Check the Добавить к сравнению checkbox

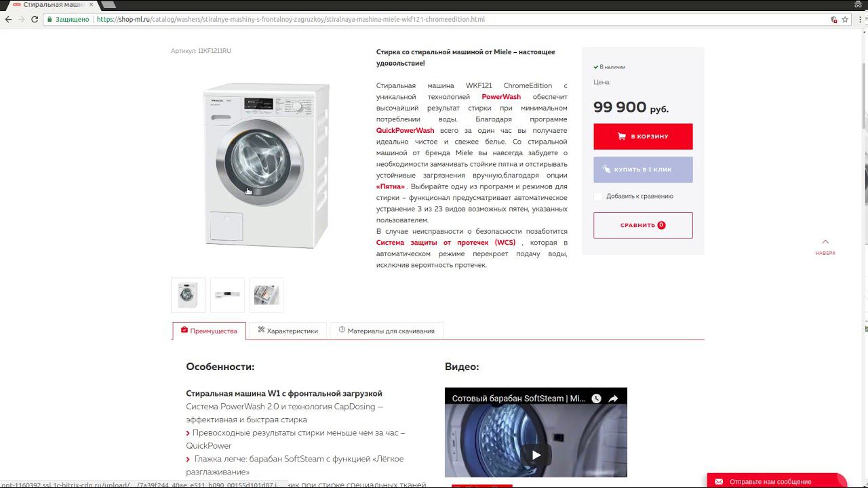[598, 197]
